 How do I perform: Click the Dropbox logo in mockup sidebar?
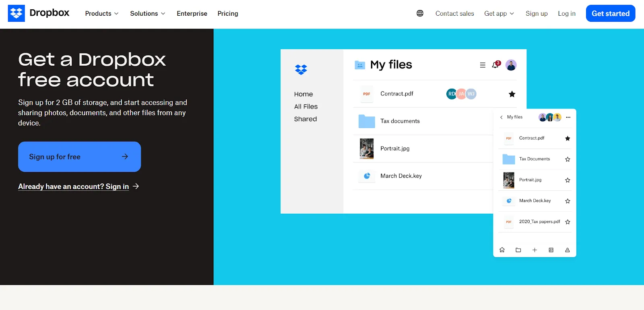(301, 70)
